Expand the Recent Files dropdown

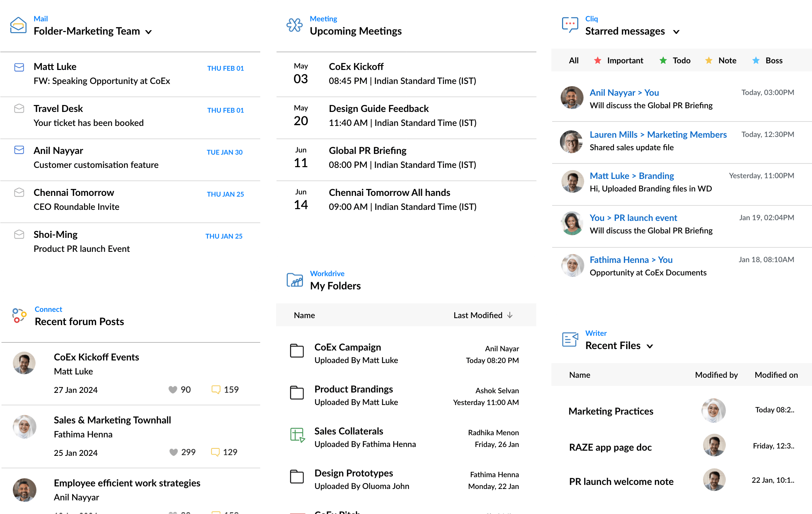650,346
